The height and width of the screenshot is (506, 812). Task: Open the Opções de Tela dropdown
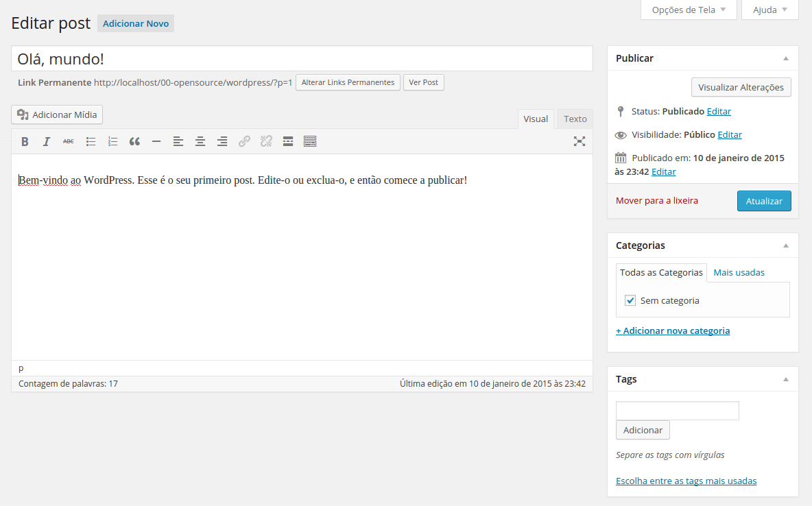(689, 10)
